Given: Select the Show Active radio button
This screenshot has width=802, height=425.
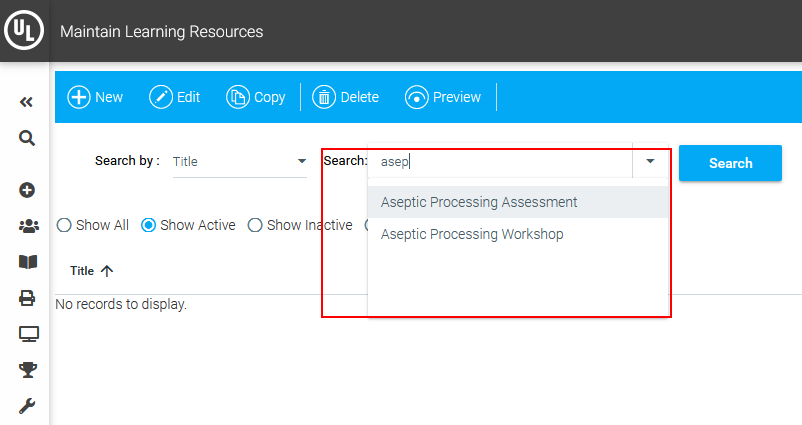Looking at the screenshot, I should click(148, 225).
